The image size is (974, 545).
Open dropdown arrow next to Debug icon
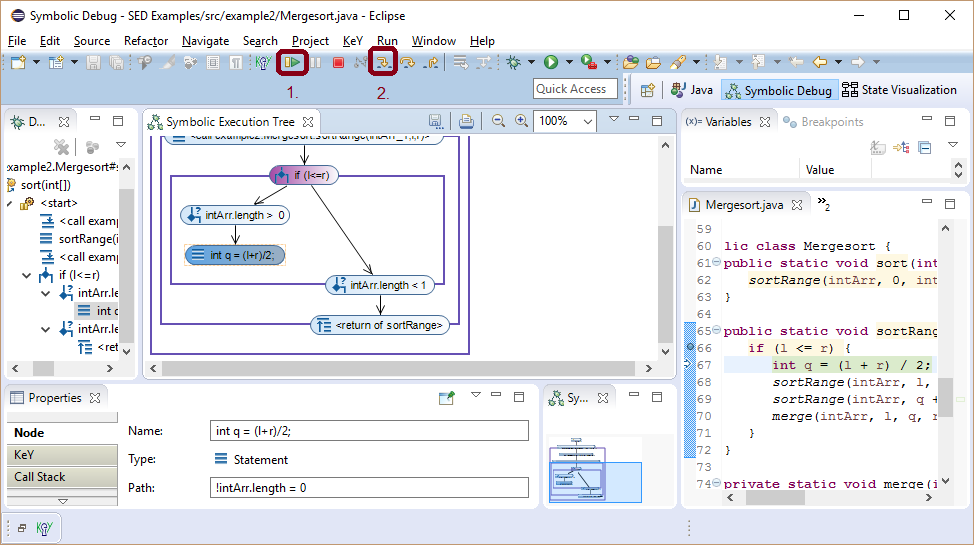coord(531,62)
